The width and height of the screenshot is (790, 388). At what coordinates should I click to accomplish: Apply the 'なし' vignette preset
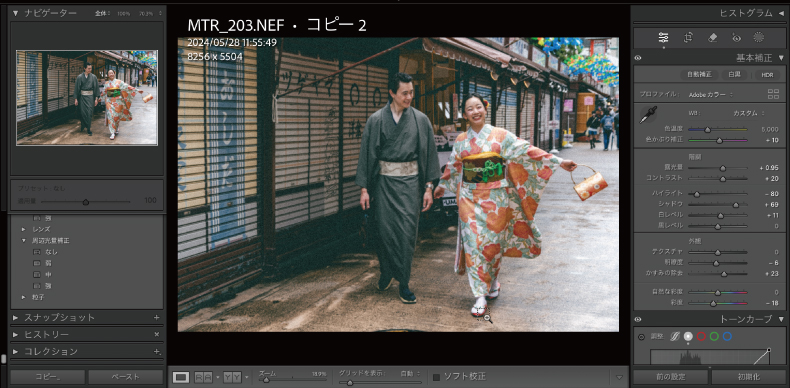pyautogui.click(x=52, y=252)
